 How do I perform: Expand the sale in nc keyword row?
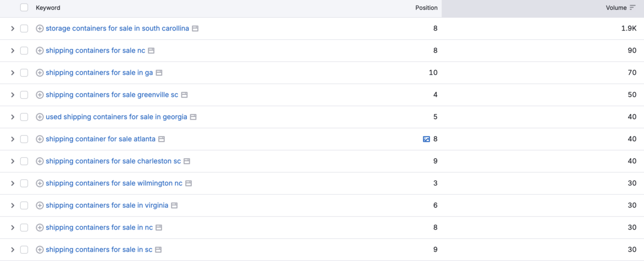(13, 228)
